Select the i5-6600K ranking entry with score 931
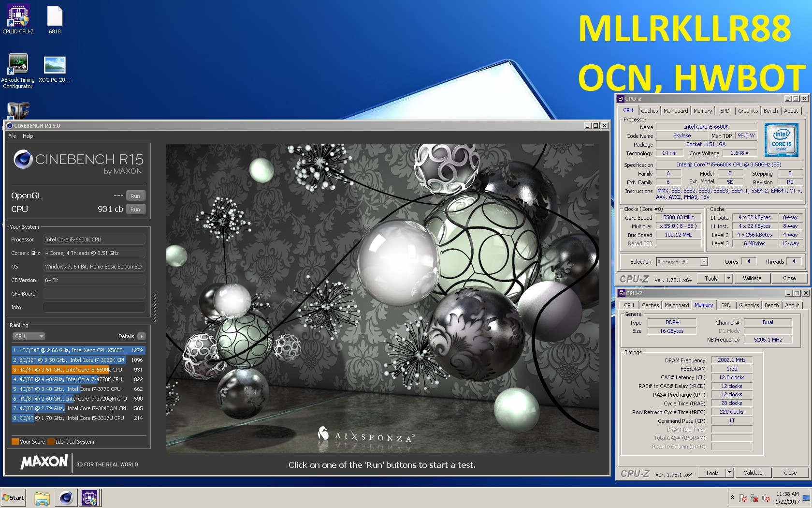The width and height of the screenshot is (812, 508). tap(78, 370)
